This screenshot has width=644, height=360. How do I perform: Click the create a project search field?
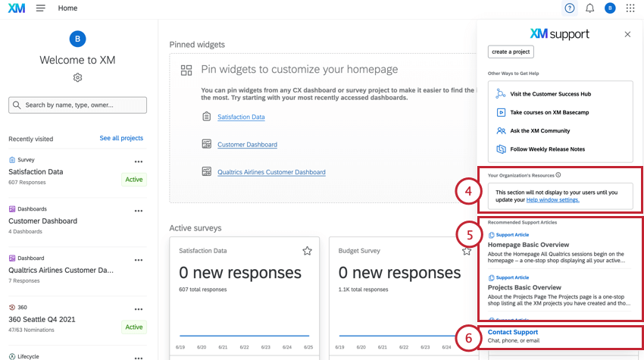[x=511, y=52]
